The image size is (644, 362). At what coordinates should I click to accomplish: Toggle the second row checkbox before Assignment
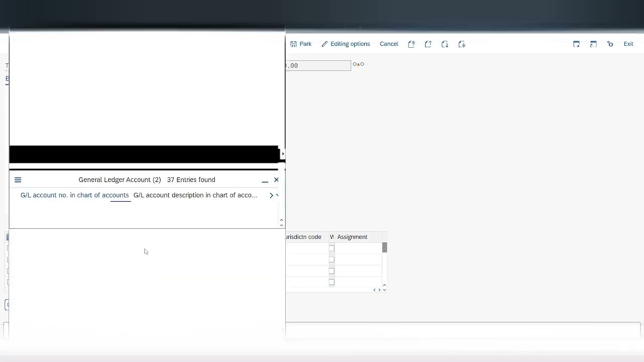click(332, 259)
